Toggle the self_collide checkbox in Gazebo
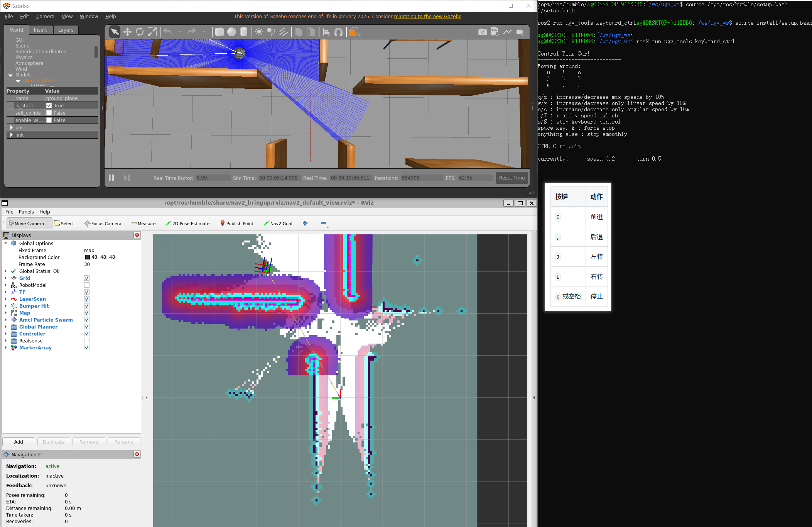812x527 pixels. click(x=49, y=113)
